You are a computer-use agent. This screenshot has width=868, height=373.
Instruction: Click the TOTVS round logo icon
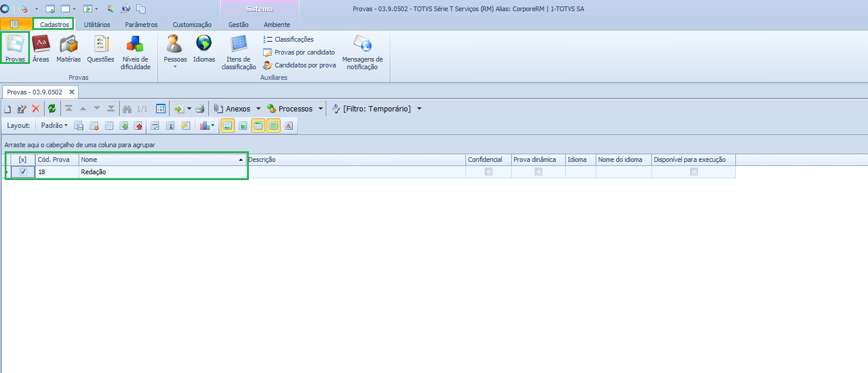coord(5,9)
